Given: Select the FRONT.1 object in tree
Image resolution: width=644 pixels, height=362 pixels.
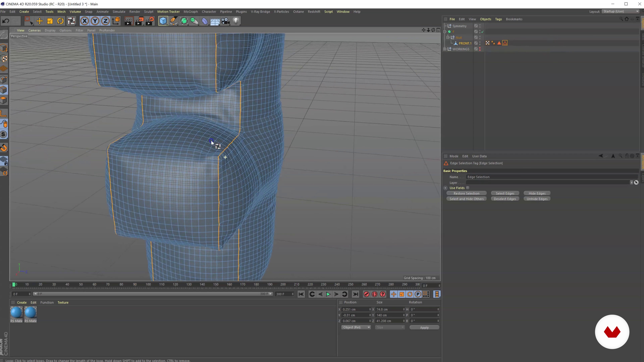Looking at the screenshot, I should [x=465, y=43].
